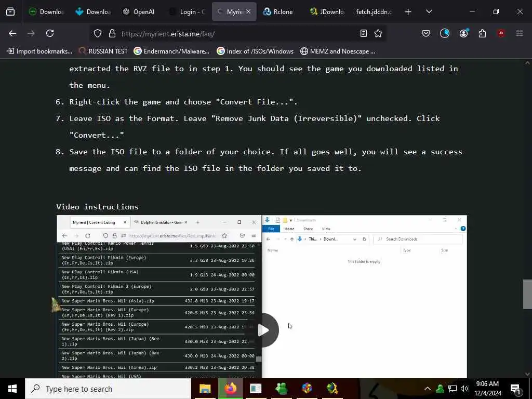
Task: Switch to the OpenAI tab
Action: [140, 12]
